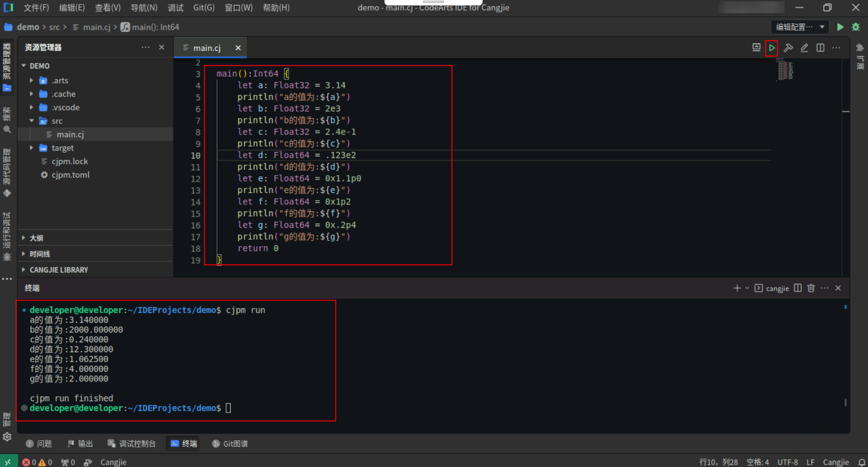Delete terminal with the trash icon

[x=811, y=288]
